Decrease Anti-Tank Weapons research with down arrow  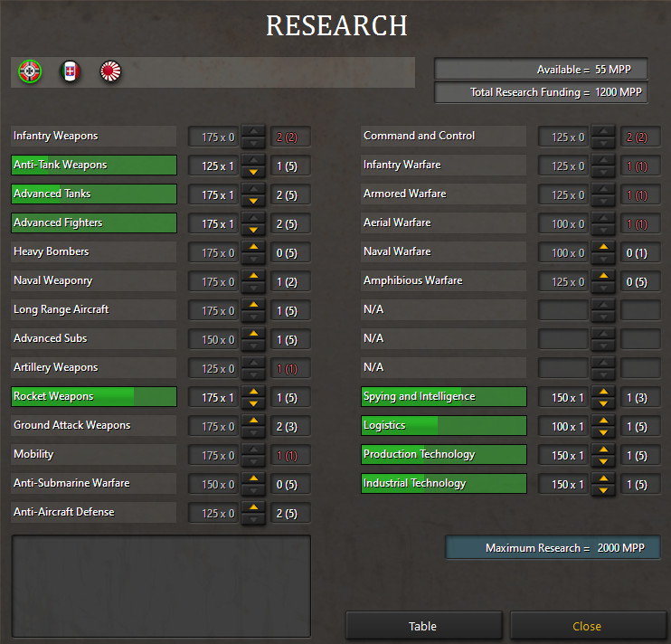point(253,172)
